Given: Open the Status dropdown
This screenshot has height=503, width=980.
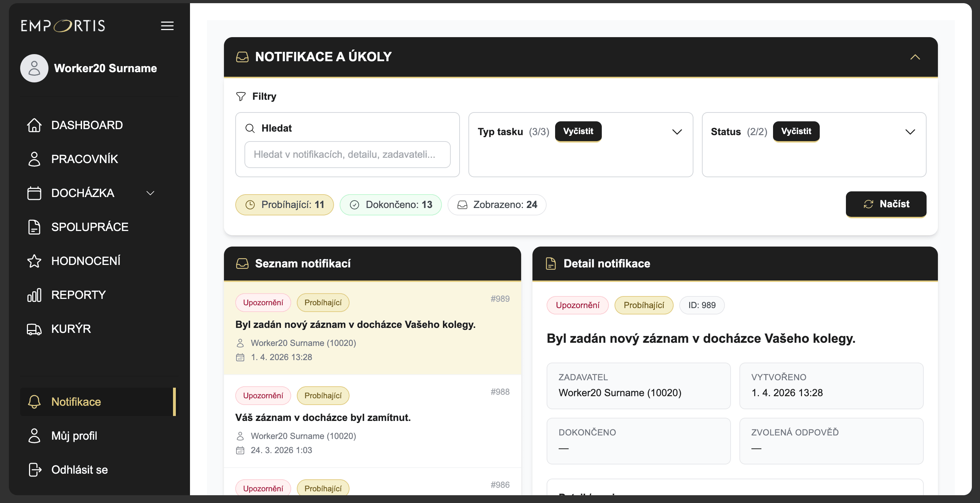Looking at the screenshot, I should coord(910,132).
